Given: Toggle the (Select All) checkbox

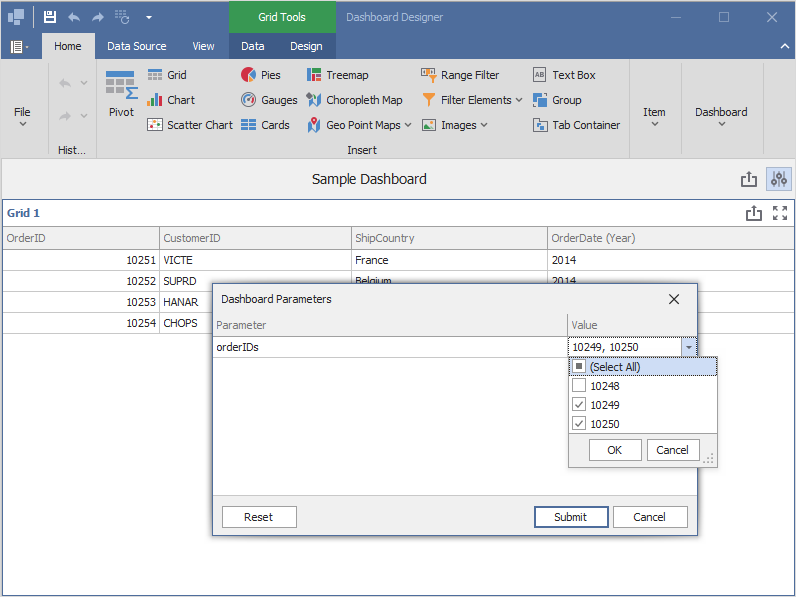Looking at the screenshot, I should (x=579, y=366).
